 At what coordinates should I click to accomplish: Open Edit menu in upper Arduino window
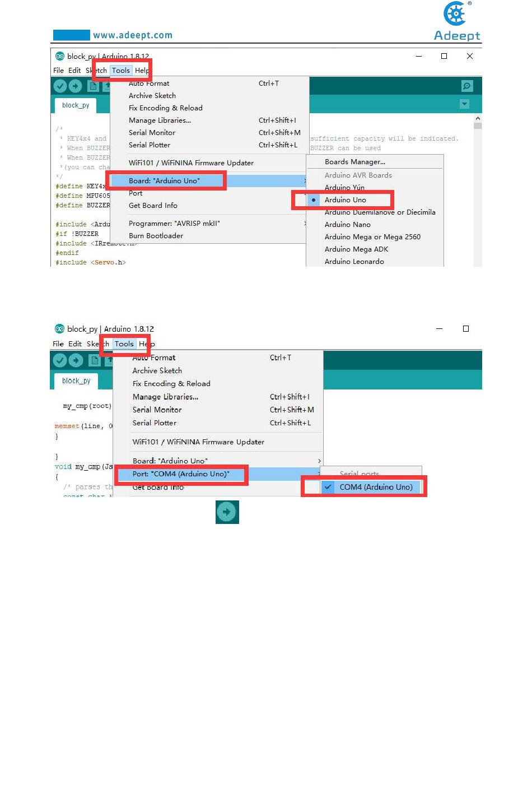pyautogui.click(x=74, y=70)
